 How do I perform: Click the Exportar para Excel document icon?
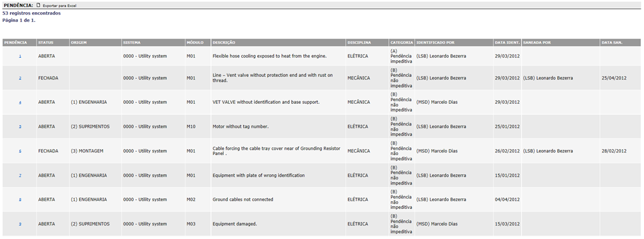point(38,6)
